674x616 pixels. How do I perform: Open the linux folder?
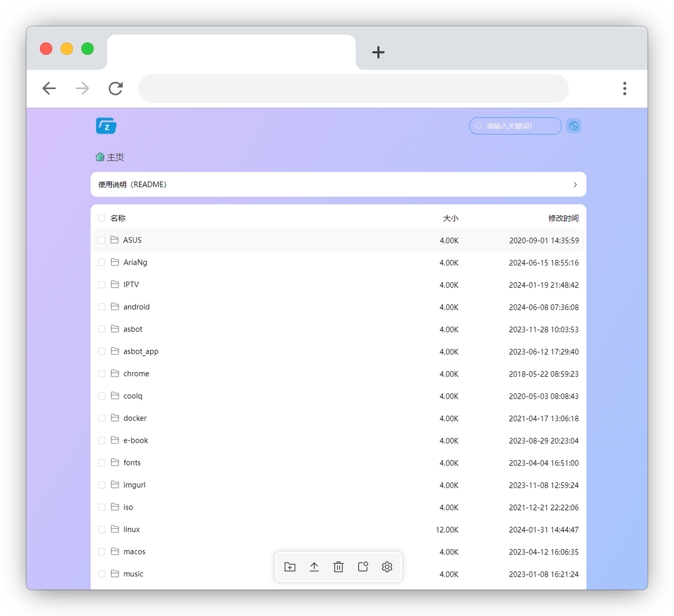(131, 530)
